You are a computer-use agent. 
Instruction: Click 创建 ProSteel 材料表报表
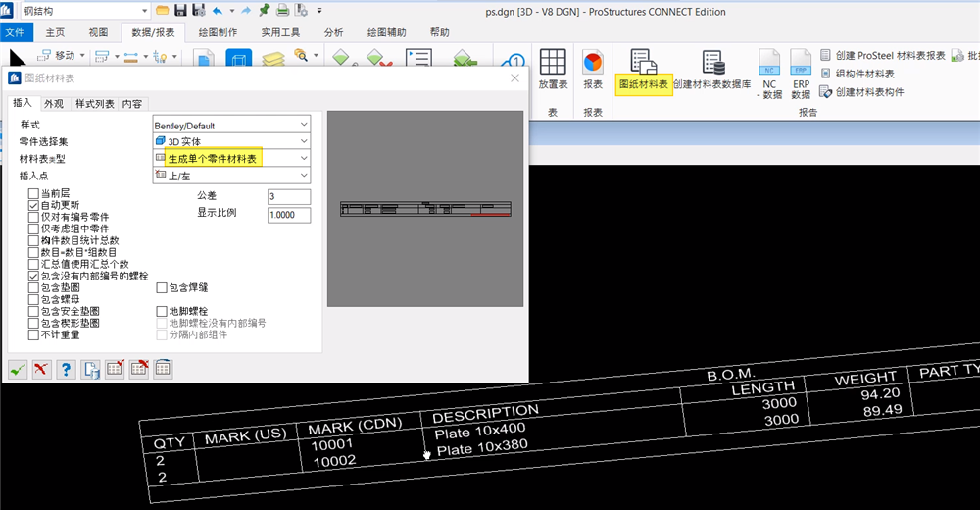883,56
